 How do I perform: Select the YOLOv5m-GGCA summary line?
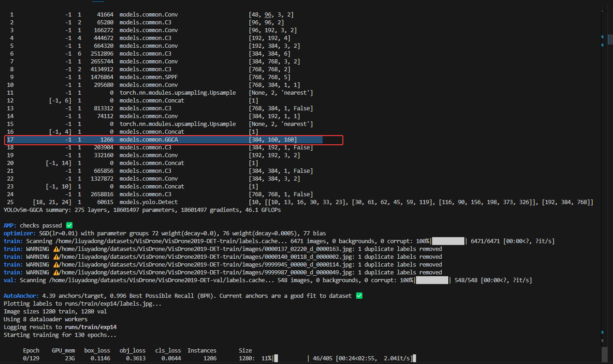coord(138,210)
